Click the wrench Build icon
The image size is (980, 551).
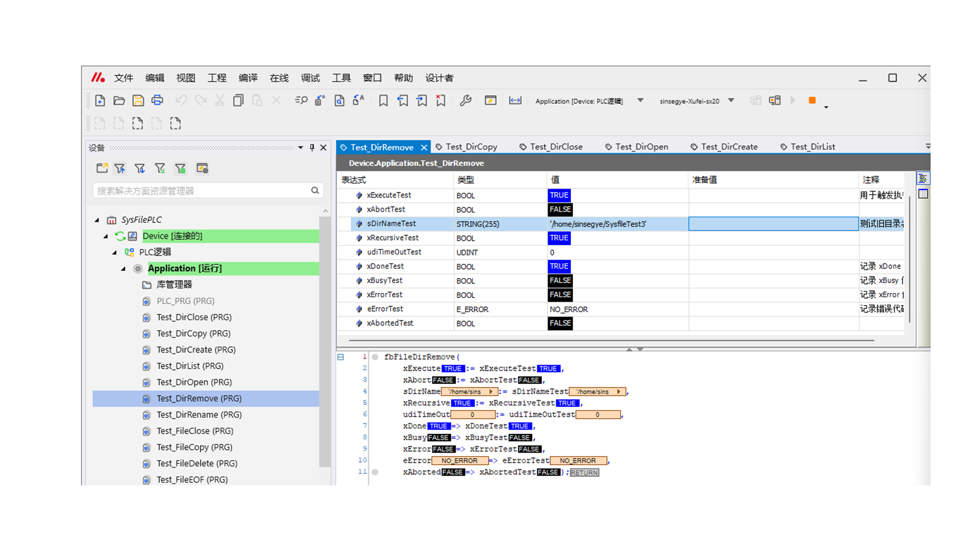coord(465,101)
